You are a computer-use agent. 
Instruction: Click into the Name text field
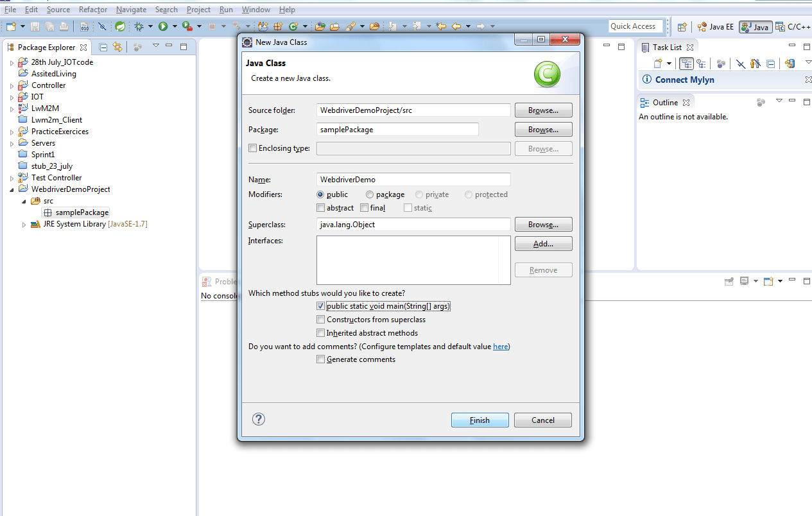[x=413, y=180]
